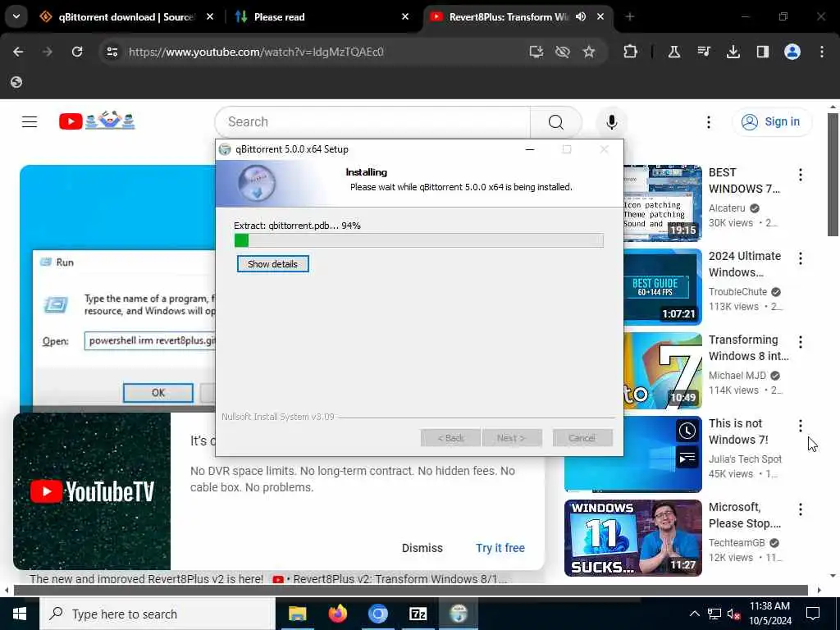Viewport: 840px width, 630px height.
Task: Open 2024 Ultimate Windows video title
Action: [745, 264]
